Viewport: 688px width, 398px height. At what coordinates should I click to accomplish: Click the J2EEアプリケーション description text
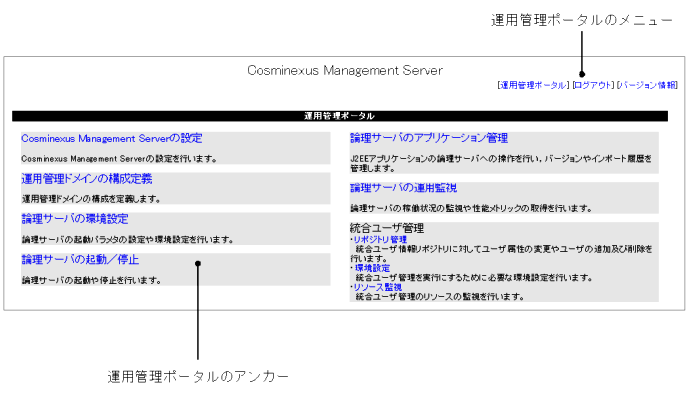[501, 163]
